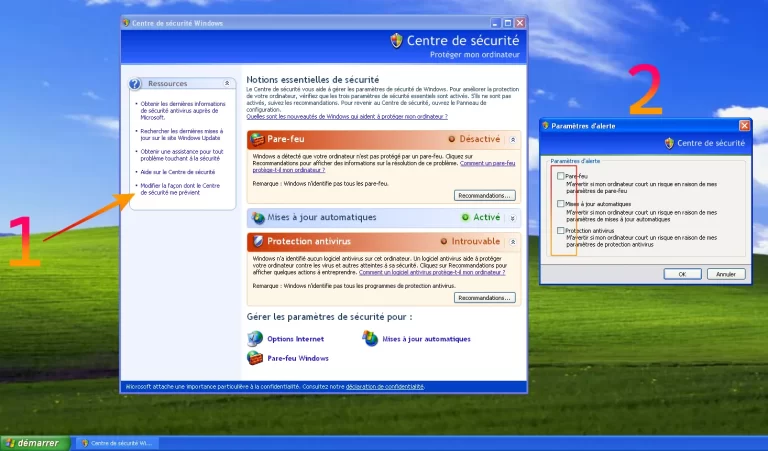Click the shield icon in the Centre de sécurité header
This screenshot has width=768, height=451.
(396, 41)
